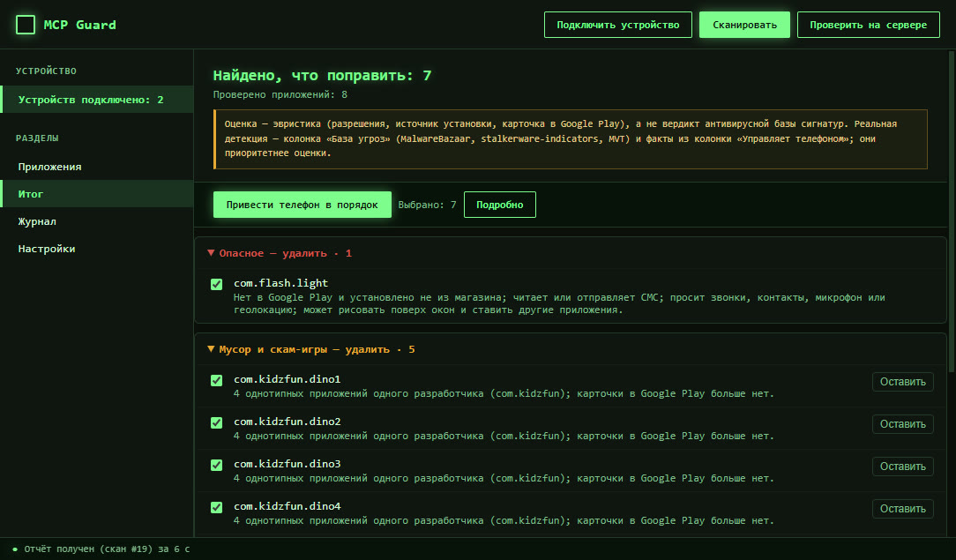Click the MCP Guard logo square icon

click(26, 25)
